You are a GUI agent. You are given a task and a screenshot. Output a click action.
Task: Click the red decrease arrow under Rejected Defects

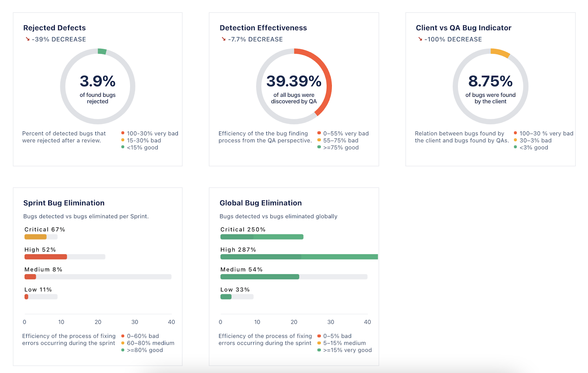pyautogui.click(x=28, y=39)
